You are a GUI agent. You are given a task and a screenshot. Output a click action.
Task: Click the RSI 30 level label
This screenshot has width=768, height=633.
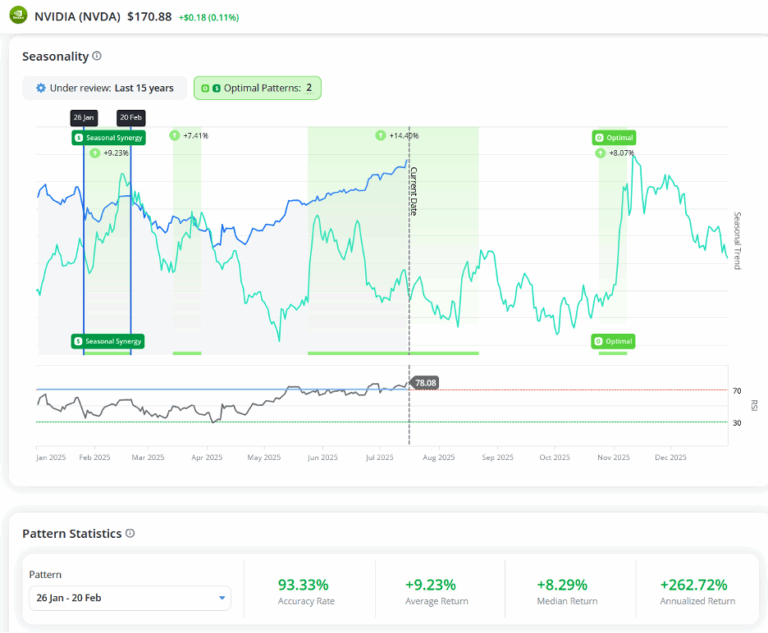click(737, 423)
